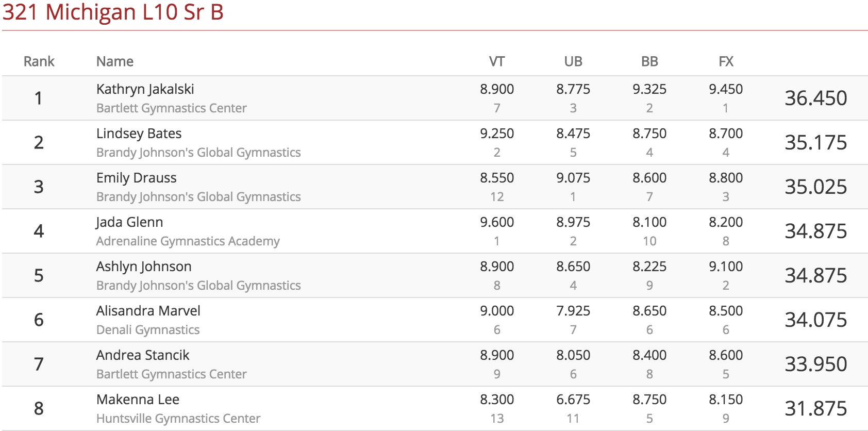Click Adrenaline Gymnastics Academy club name
The width and height of the screenshot is (868, 431).
(188, 241)
